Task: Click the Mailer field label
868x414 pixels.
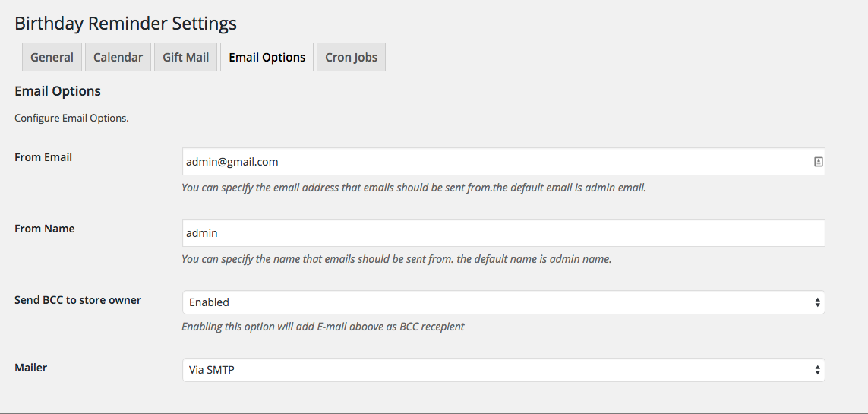Action: 31,368
